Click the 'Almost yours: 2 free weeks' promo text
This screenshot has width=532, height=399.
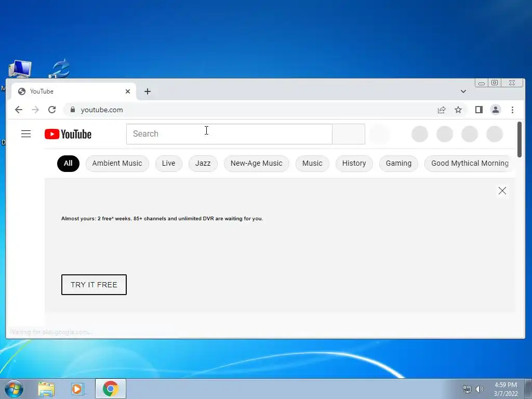[162, 219]
